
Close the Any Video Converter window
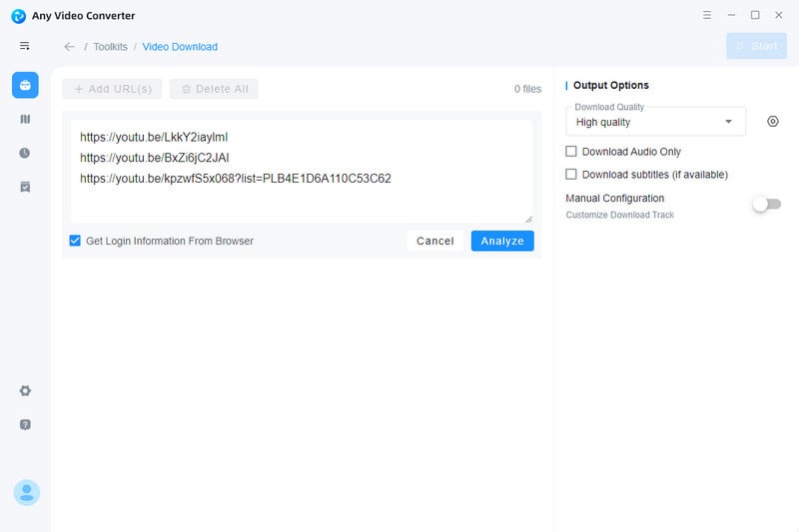(779, 15)
